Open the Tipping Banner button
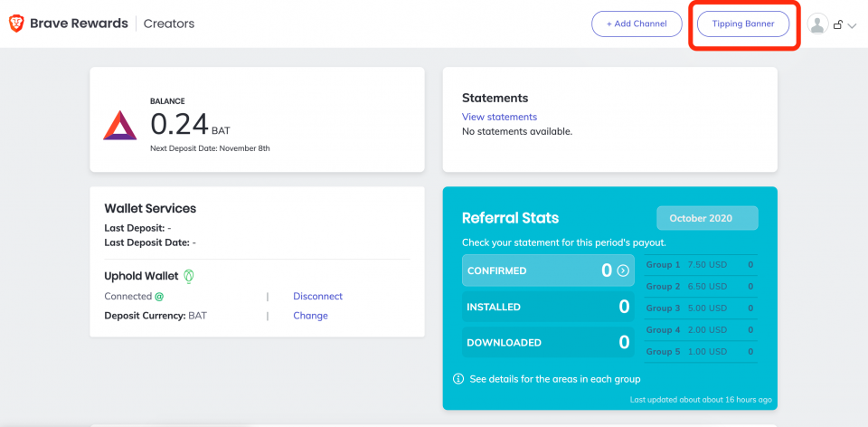The width and height of the screenshot is (868, 427). [743, 24]
